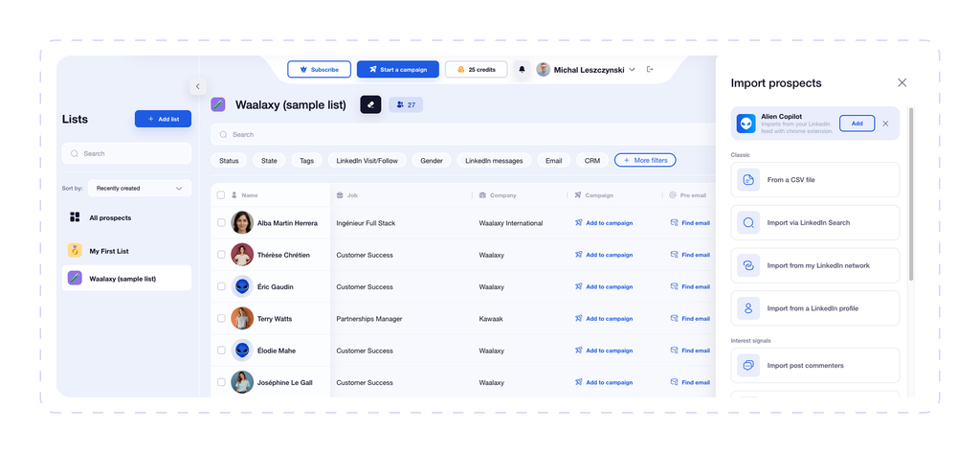
Task: Open Éric Gaudin's alien avatar
Action: pyautogui.click(x=242, y=286)
